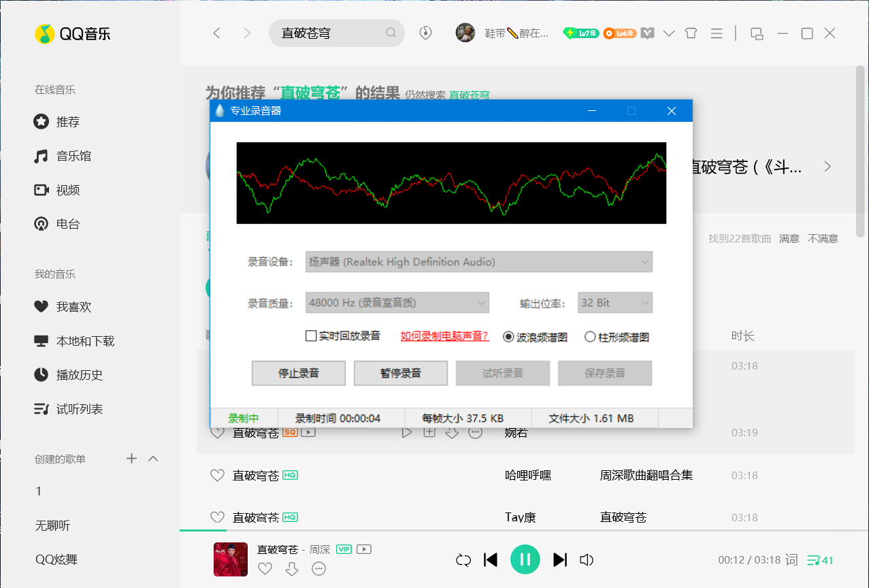Download the currently playing song
The image size is (869, 588).
292,569
